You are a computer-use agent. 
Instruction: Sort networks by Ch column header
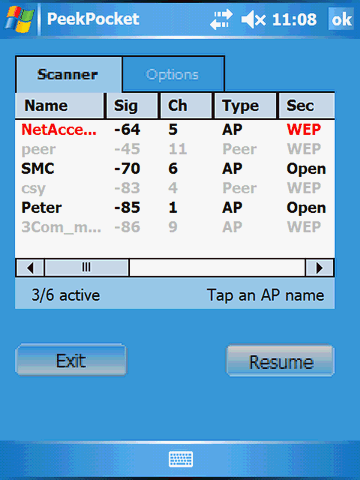pos(186,106)
